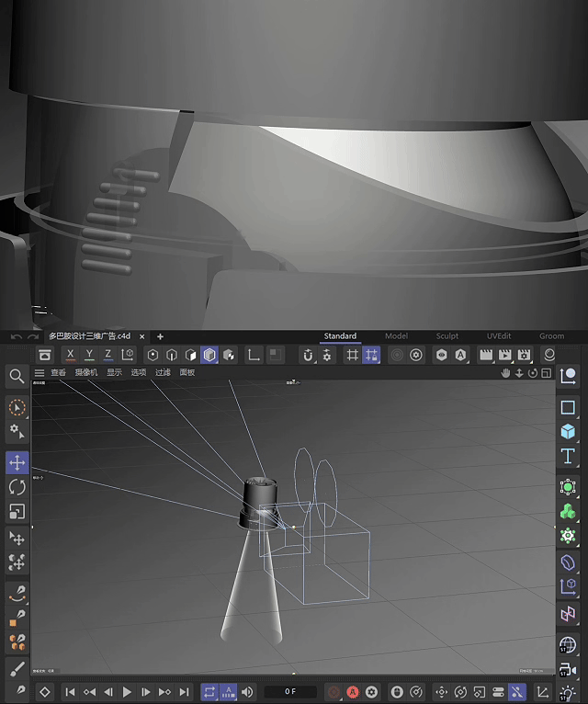588x704 pixels.
Task: Activate the Rotate tool
Action: point(17,487)
